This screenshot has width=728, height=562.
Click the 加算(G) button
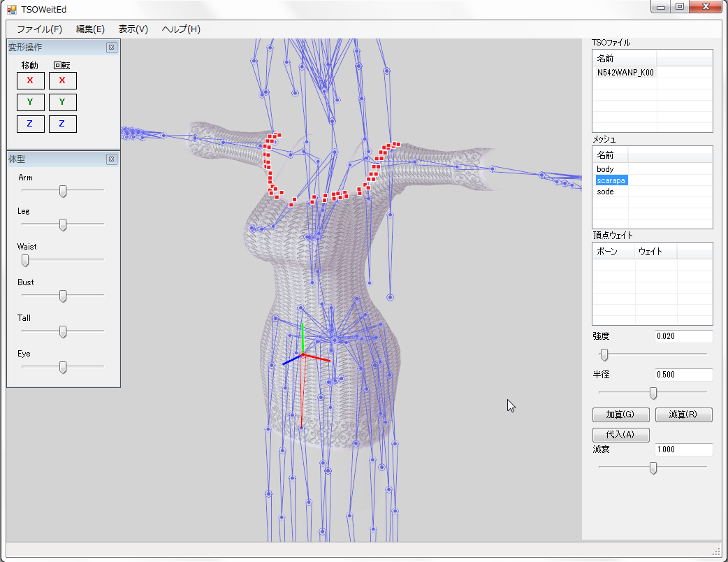[620, 415]
